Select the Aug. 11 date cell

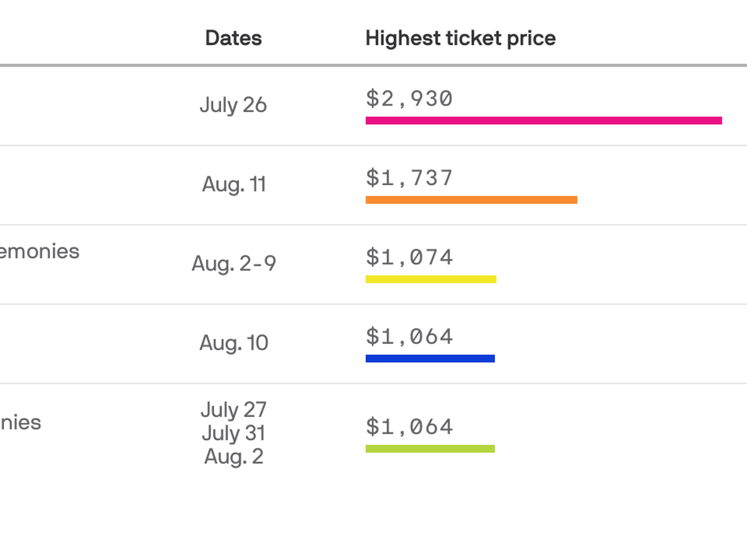(x=234, y=184)
